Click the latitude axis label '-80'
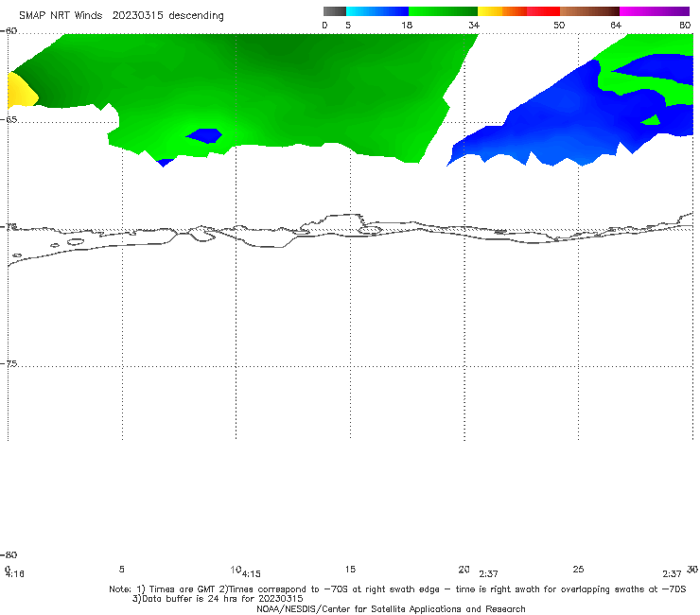Screen dimensions: 700x615 (x=9, y=555)
